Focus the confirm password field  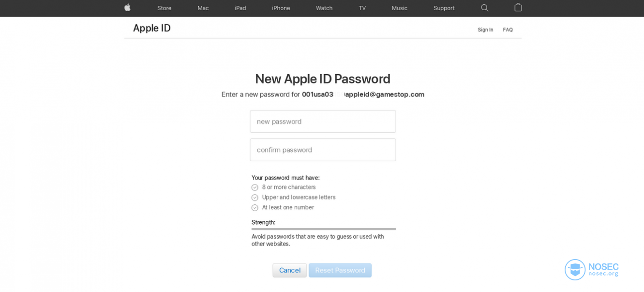pyautogui.click(x=323, y=150)
